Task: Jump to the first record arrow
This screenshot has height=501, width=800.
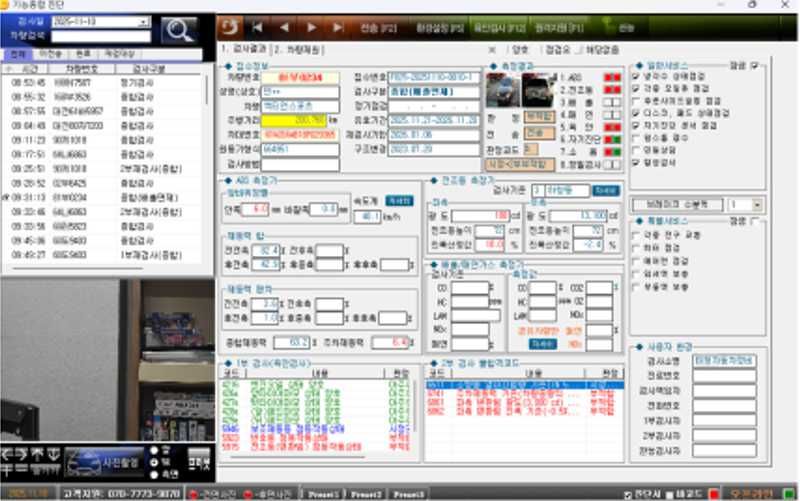Action: tap(259, 27)
